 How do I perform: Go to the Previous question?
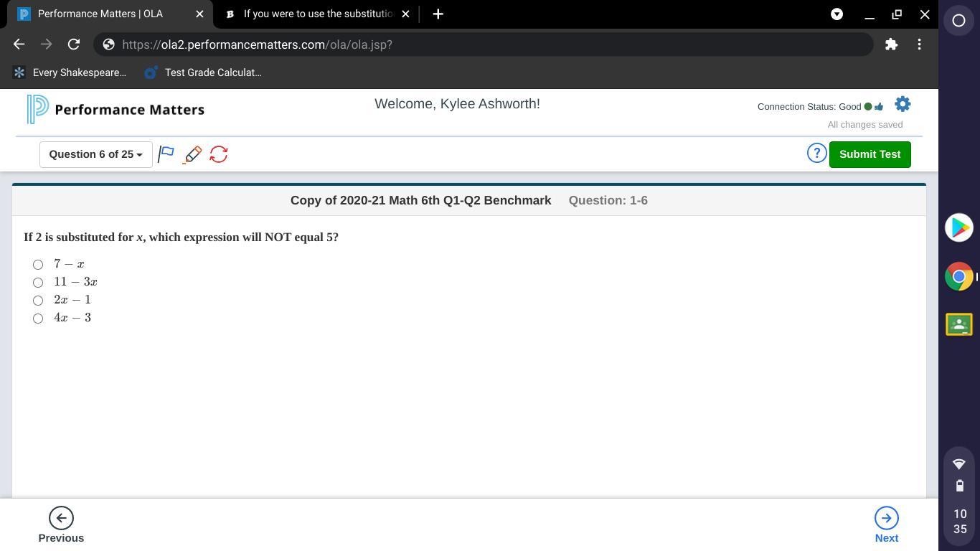coord(61,525)
